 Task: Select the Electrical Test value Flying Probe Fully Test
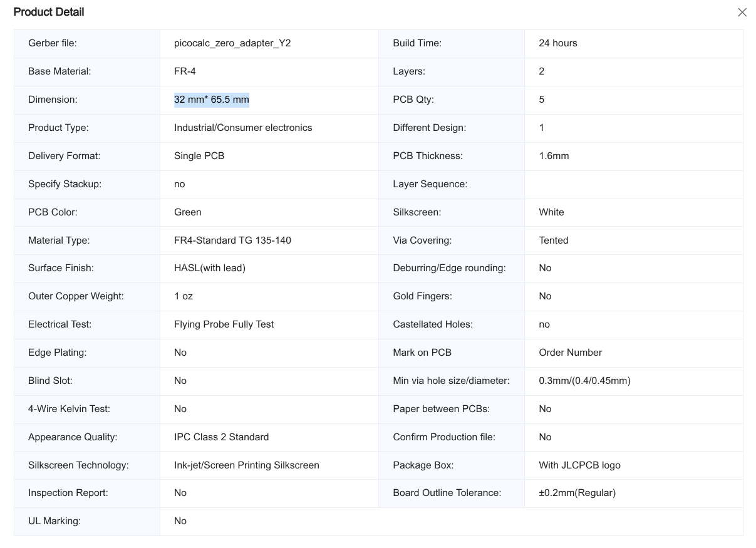[224, 324]
